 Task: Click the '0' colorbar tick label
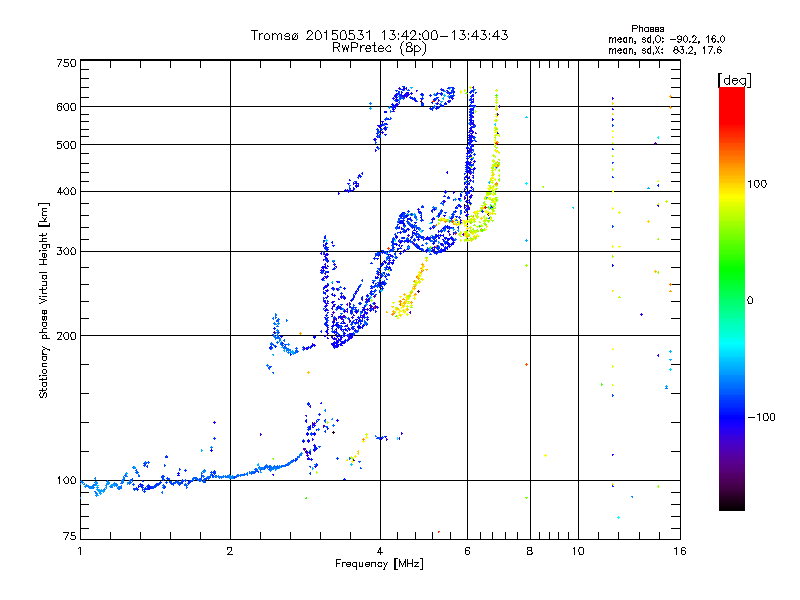(750, 300)
